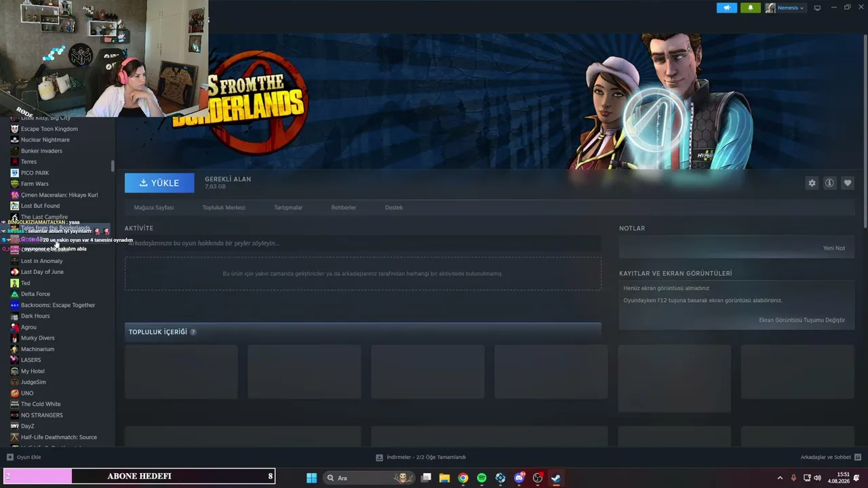Open the Rehberler tab
This screenshot has height=488, width=868.
point(344,207)
